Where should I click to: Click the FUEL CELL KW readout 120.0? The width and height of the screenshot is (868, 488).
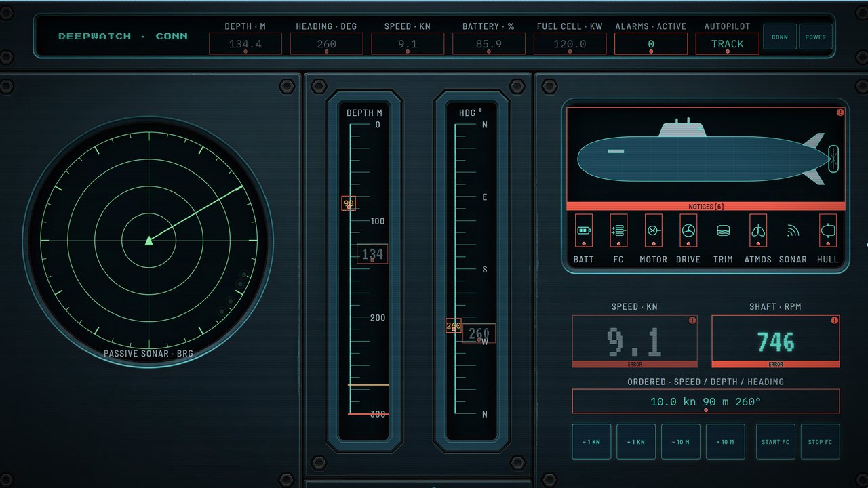pyautogui.click(x=570, y=44)
